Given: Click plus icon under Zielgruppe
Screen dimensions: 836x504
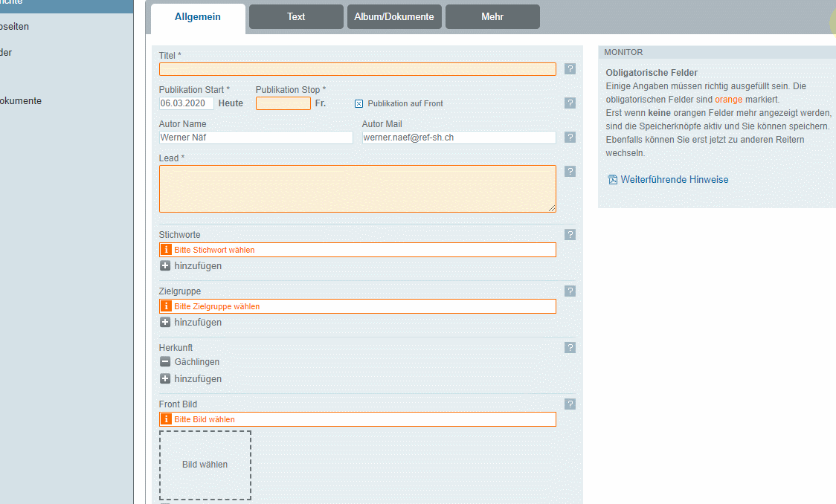Looking at the screenshot, I should tap(165, 322).
